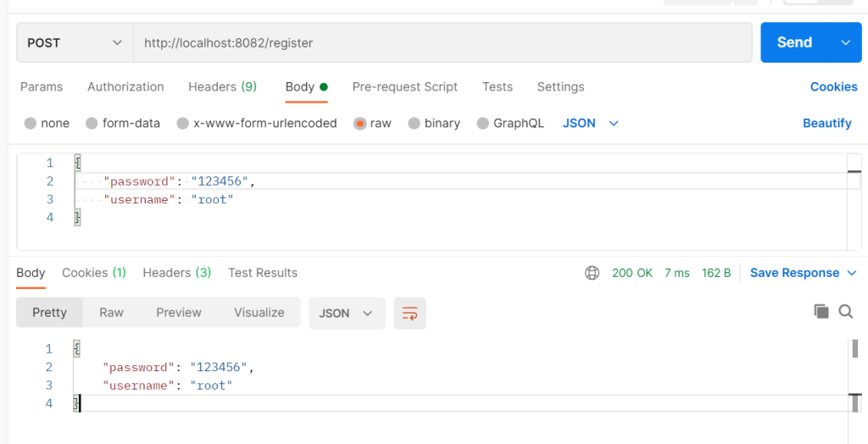Viewport: 868px width, 444px height.
Task: Switch to the Authorization tab
Action: 125,87
